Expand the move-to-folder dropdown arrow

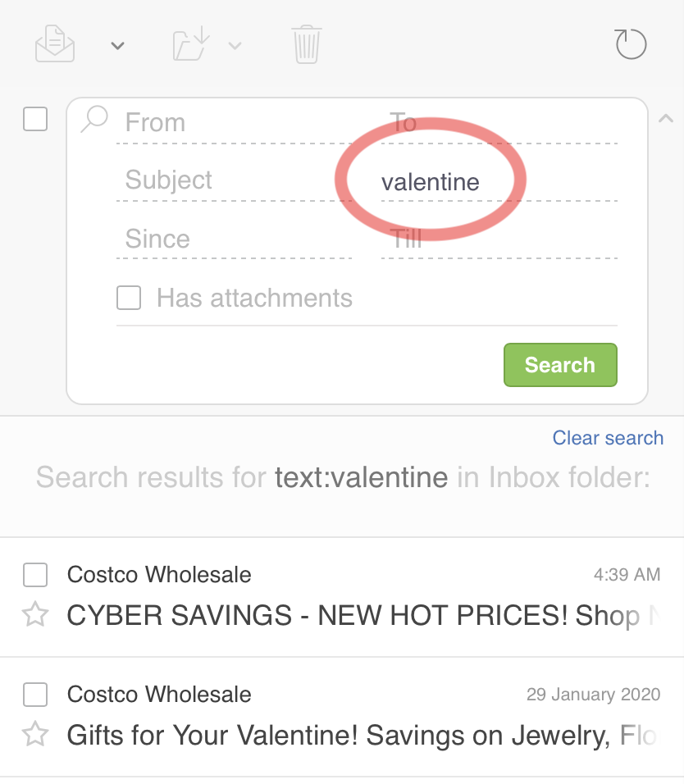(235, 47)
